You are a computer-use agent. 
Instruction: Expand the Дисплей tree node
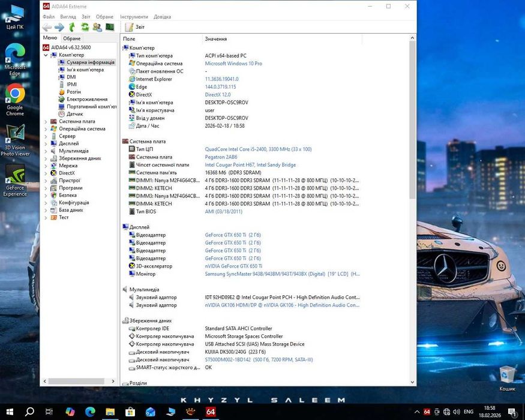[x=46, y=143]
